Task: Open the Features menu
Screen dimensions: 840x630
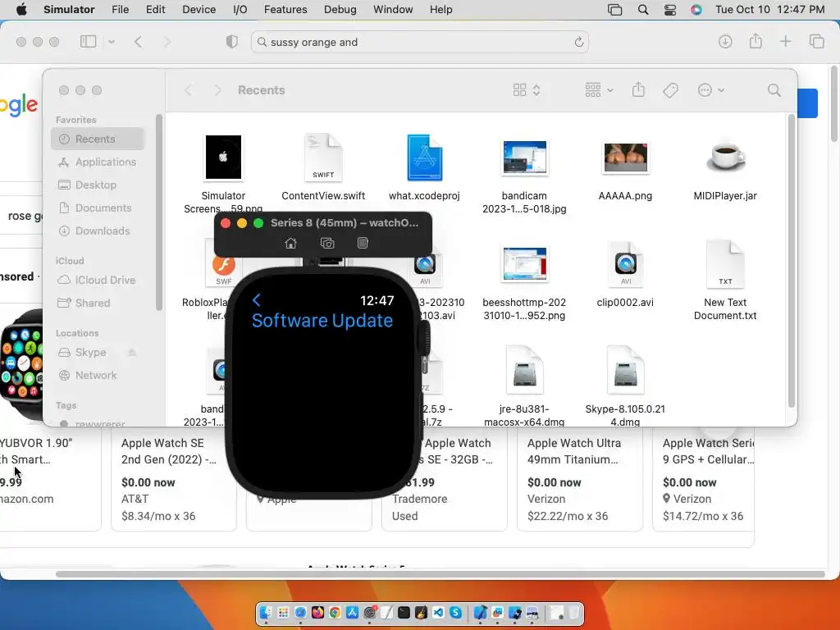Action: (285, 10)
